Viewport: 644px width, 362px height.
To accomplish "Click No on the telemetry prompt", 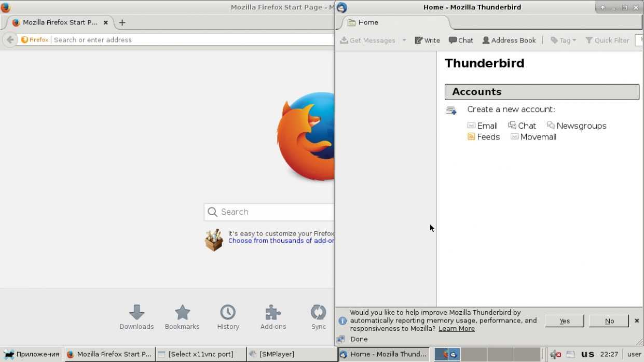I will pos(609,321).
